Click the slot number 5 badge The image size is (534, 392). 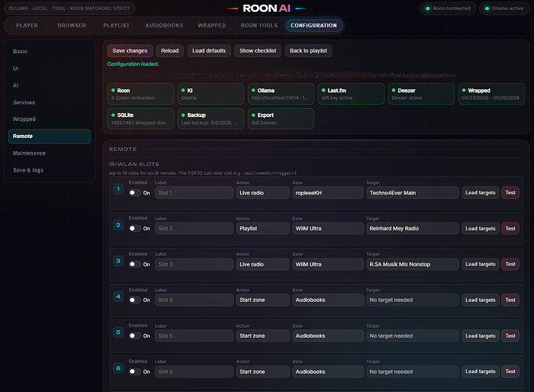(118, 332)
